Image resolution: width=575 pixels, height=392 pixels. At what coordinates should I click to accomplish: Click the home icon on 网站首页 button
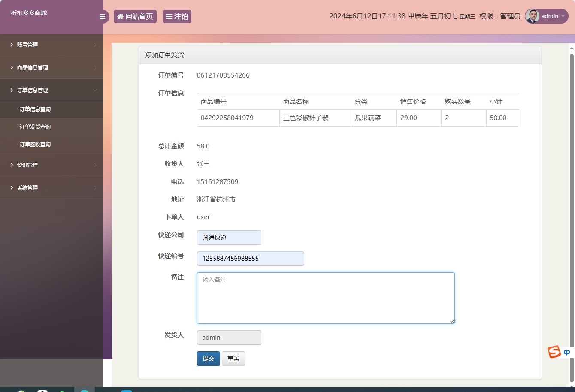120,16
